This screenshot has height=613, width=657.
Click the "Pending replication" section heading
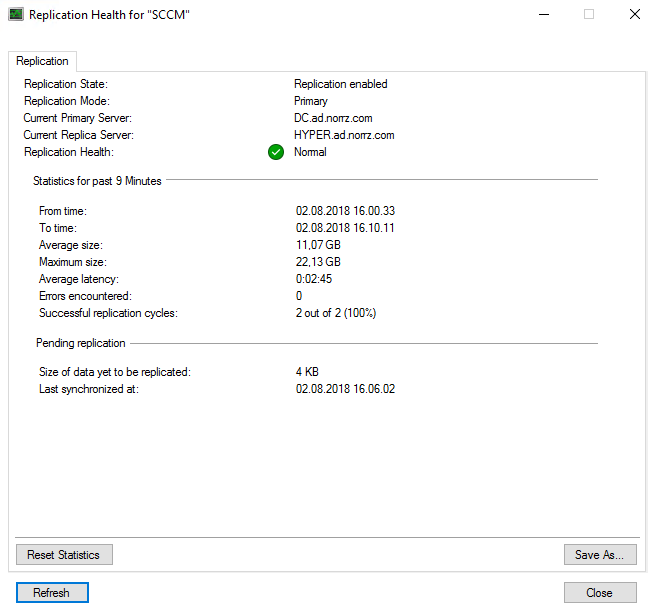81,343
